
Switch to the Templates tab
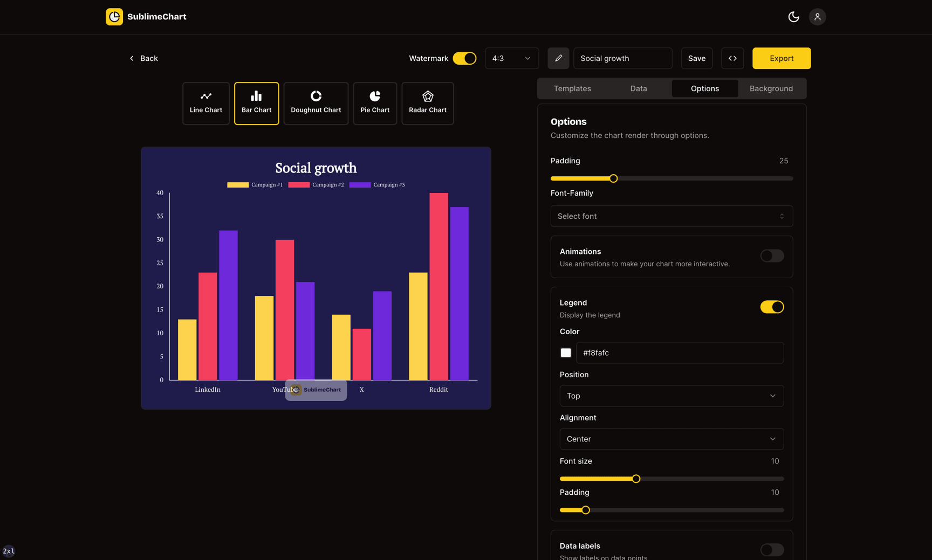572,88
